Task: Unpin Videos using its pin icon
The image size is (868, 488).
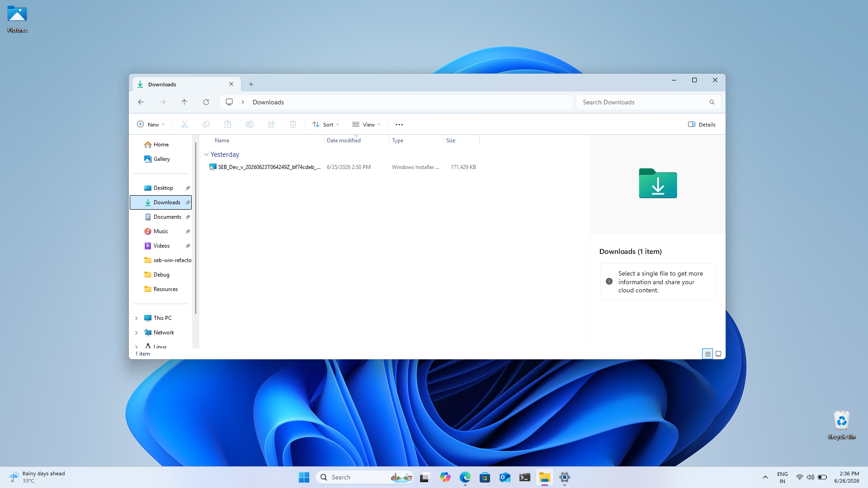Action: point(188,246)
